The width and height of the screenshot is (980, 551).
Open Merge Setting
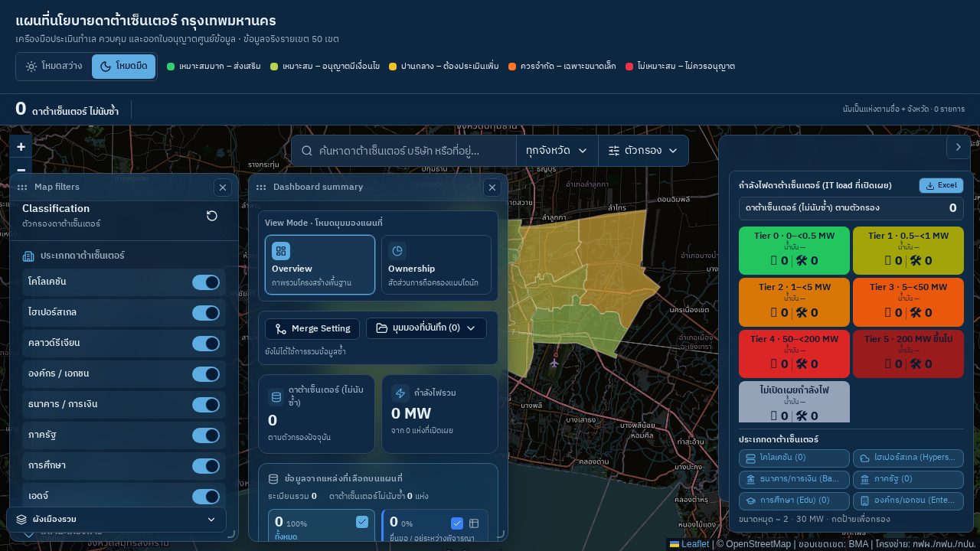[312, 328]
